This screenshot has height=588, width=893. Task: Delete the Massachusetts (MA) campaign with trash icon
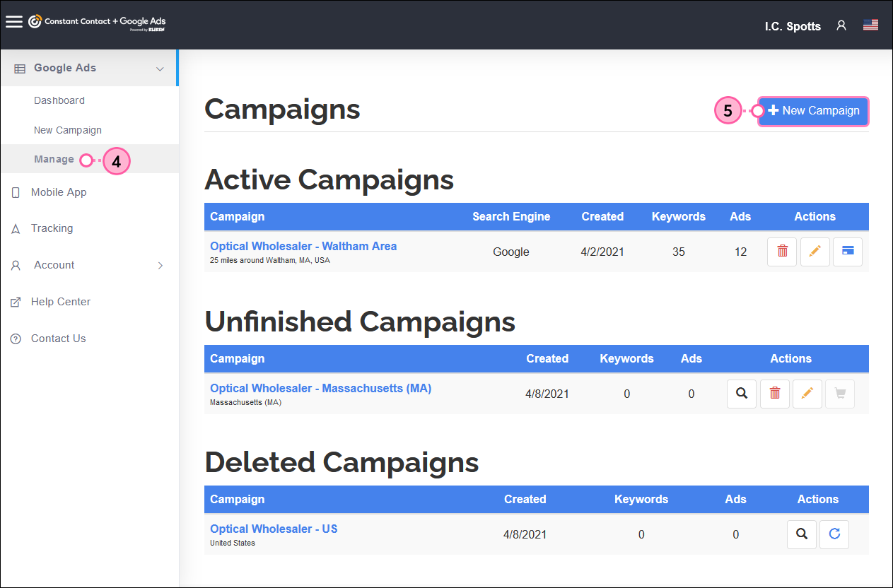775,394
